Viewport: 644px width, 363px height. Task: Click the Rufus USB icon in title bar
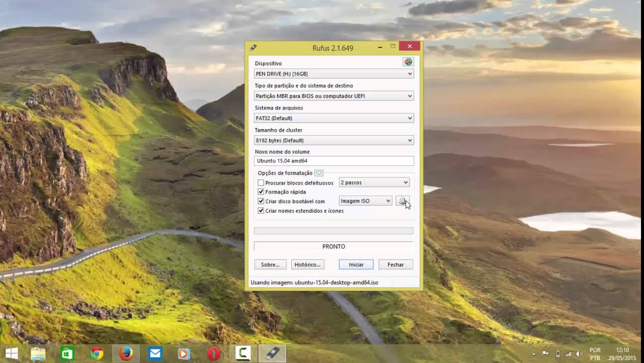point(253,47)
